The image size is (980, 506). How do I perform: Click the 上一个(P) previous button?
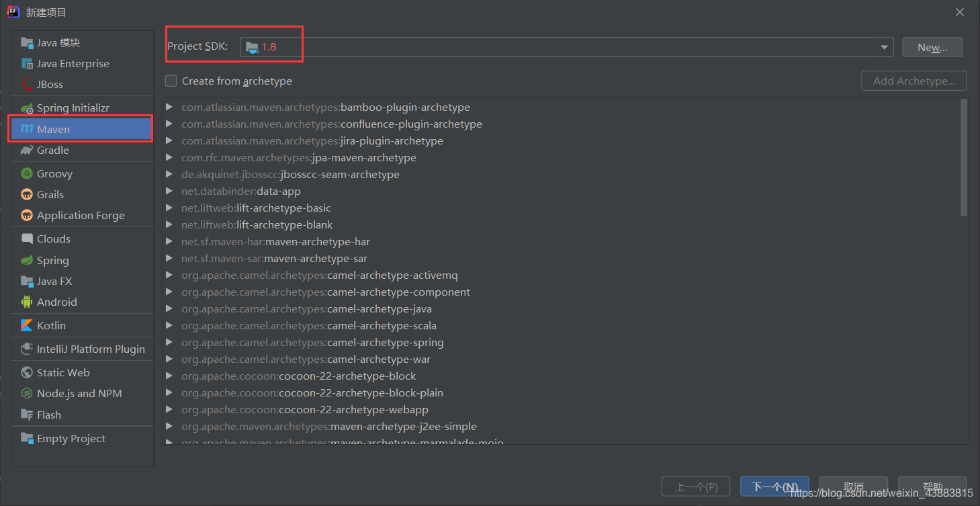coord(696,487)
